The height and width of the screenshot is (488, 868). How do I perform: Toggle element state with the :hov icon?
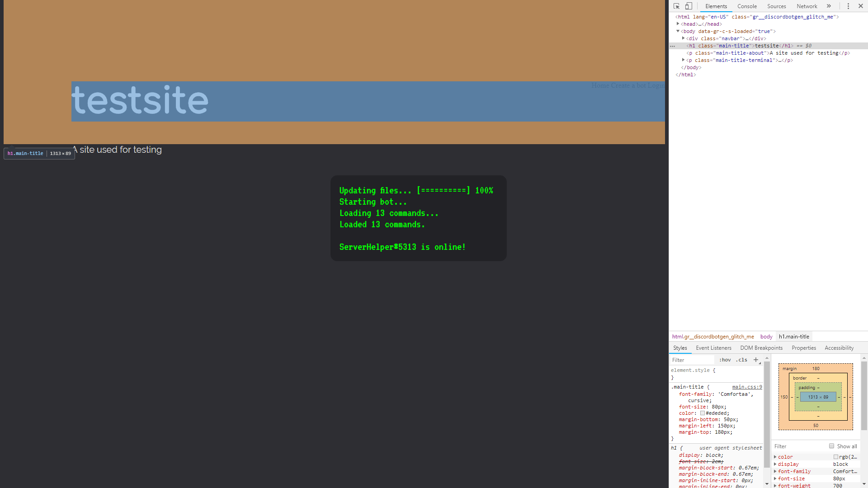pyautogui.click(x=725, y=360)
